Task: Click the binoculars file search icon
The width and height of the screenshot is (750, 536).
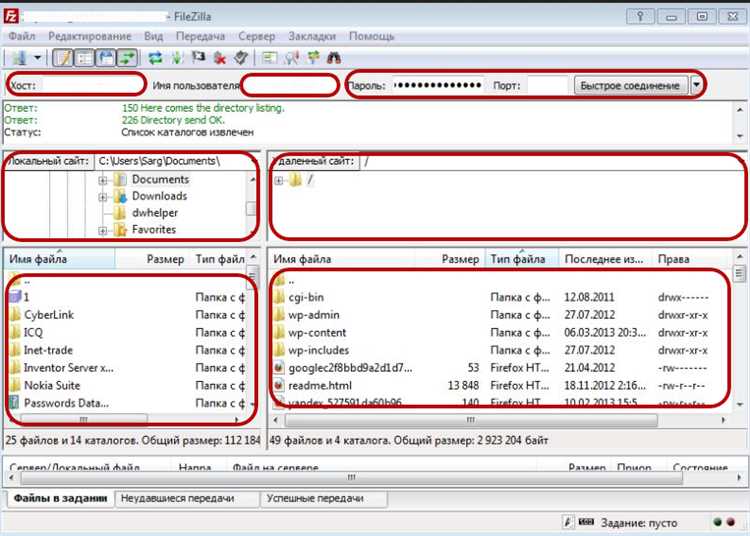Action: [334, 58]
